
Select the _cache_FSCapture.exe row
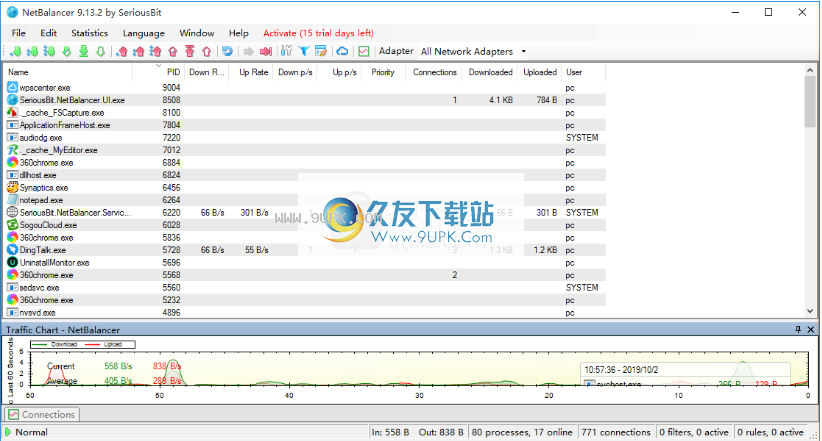point(305,113)
